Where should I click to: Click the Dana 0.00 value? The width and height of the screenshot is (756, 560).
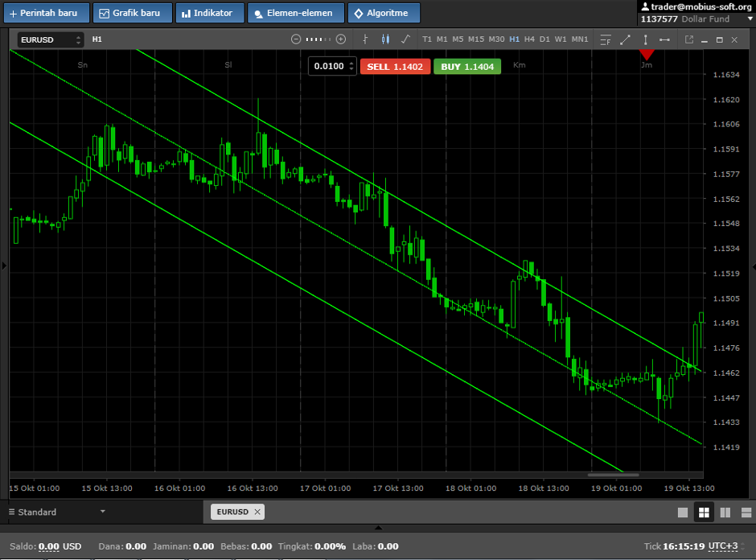pyautogui.click(x=136, y=546)
